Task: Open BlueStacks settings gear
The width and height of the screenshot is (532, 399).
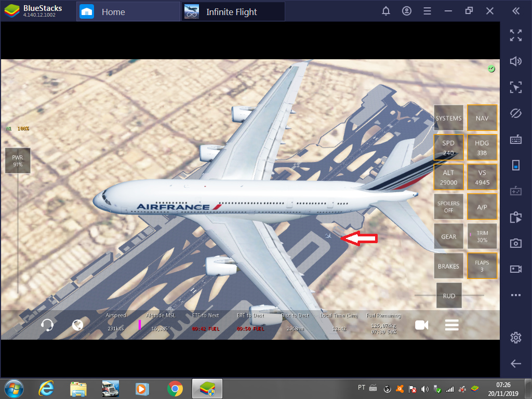Action: pos(516,338)
